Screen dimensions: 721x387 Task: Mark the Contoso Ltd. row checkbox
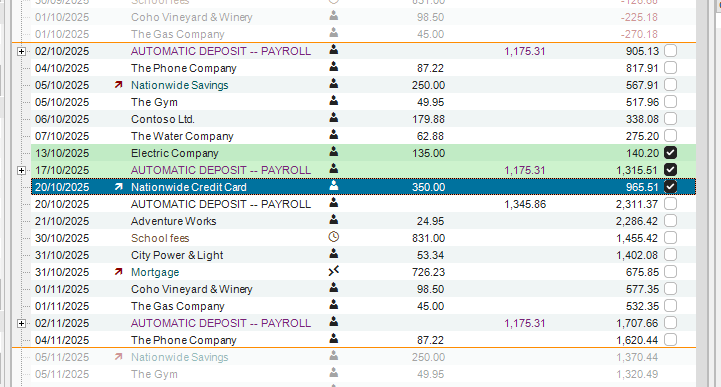coord(670,119)
